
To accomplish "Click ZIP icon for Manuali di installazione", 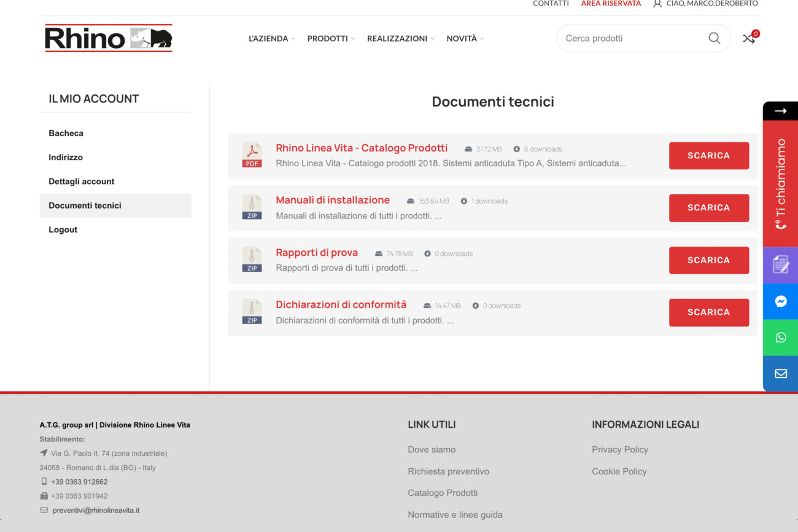I will 252,207.
